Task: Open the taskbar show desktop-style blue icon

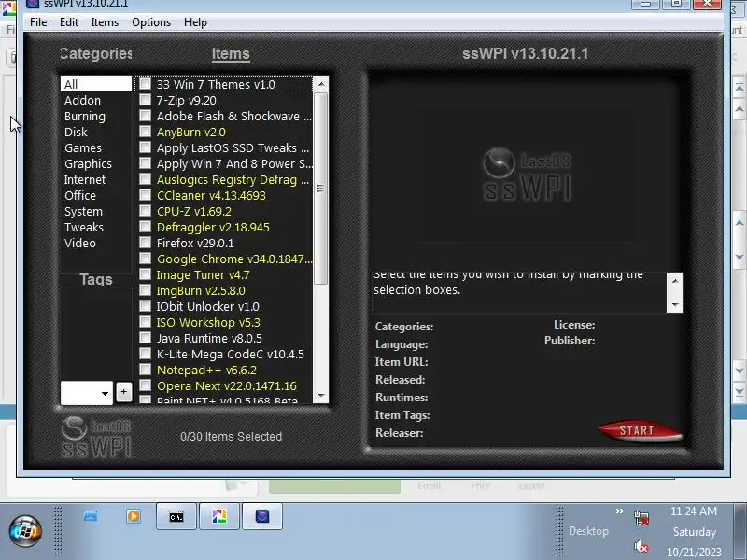Action: pos(91,516)
